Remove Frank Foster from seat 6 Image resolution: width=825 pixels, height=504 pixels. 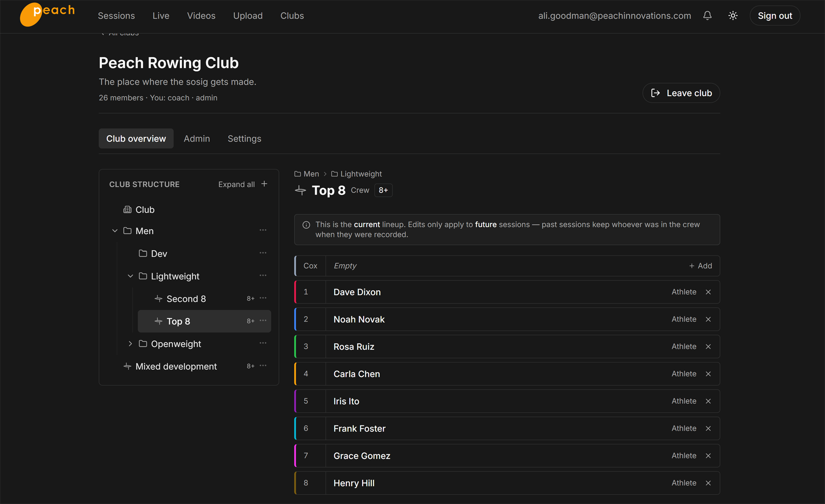click(708, 428)
